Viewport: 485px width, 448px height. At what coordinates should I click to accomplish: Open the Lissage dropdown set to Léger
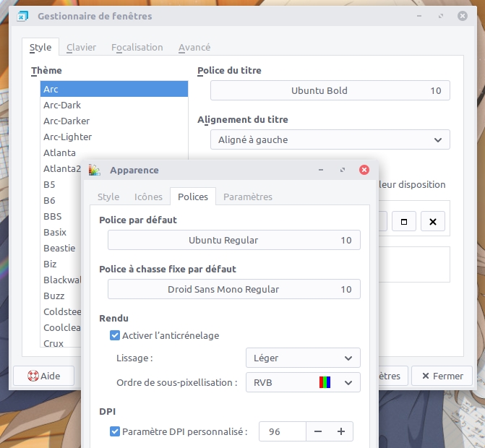(x=303, y=358)
